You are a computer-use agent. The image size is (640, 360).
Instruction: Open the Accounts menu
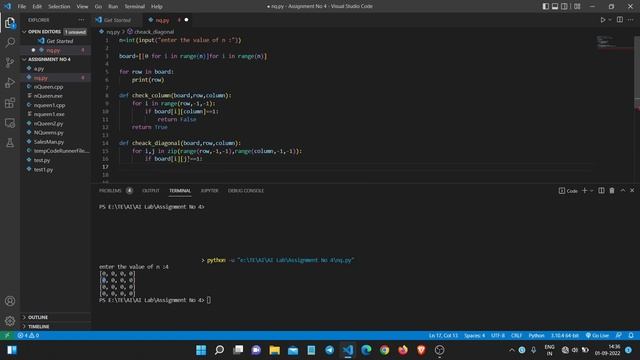click(10, 301)
